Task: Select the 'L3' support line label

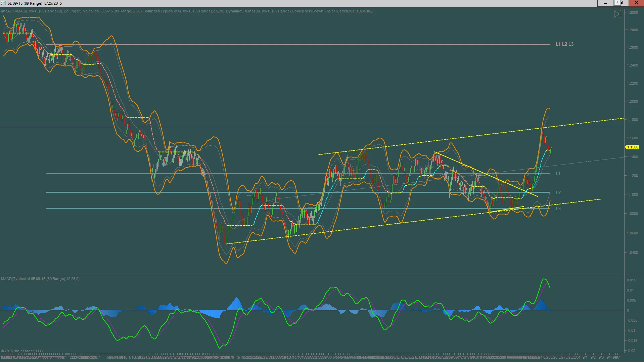Action: click(558, 209)
